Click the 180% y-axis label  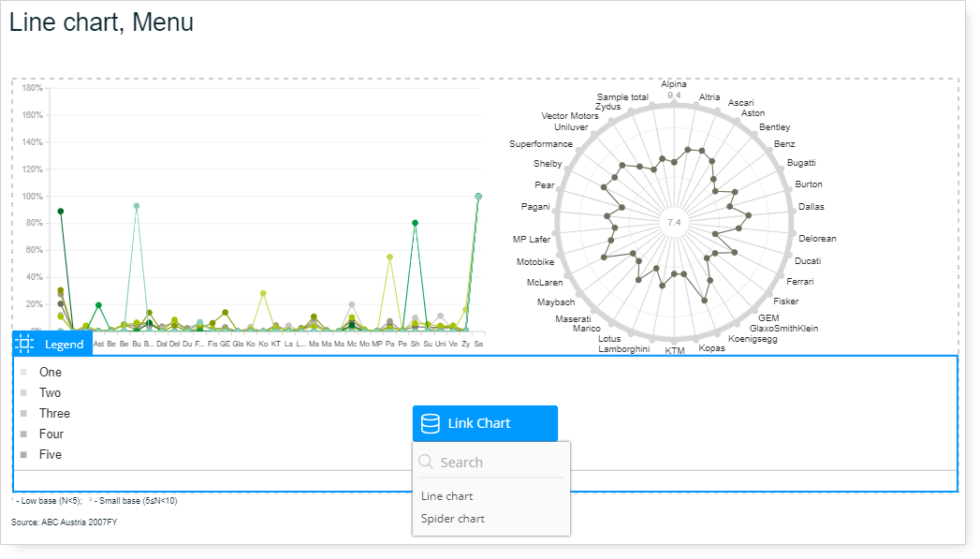point(33,88)
